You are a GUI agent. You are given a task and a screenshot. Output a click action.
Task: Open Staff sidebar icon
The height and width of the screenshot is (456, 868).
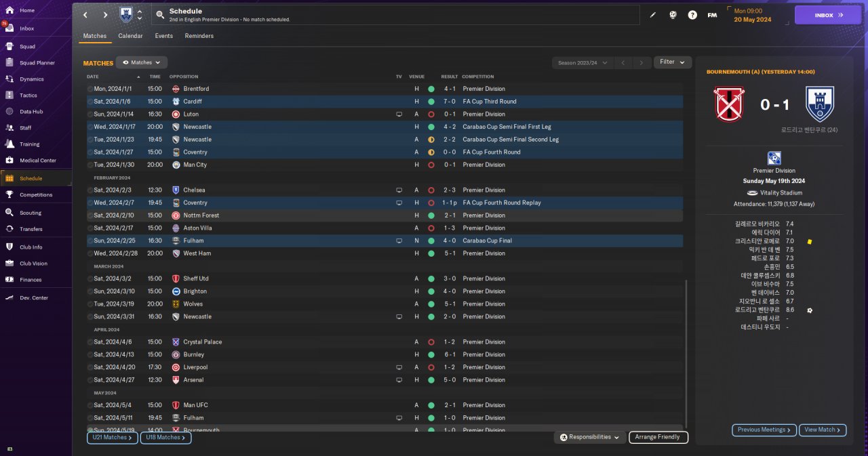pos(9,128)
